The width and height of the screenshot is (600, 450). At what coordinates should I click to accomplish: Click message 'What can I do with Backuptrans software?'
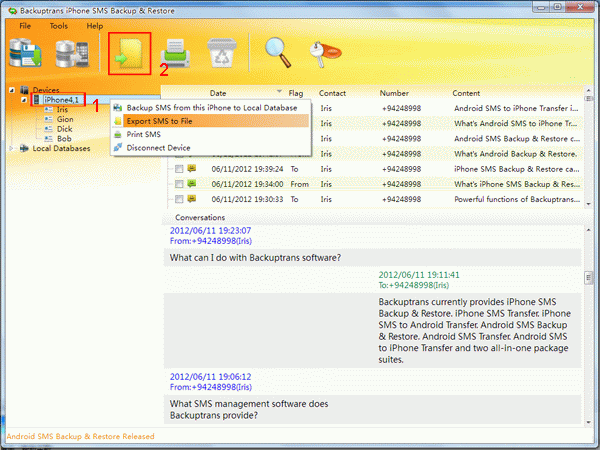pyautogui.click(x=255, y=258)
